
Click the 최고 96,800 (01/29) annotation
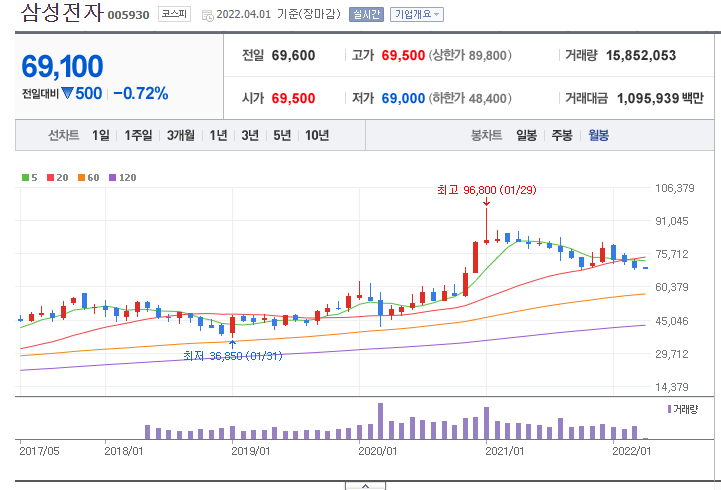pyautogui.click(x=486, y=190)
